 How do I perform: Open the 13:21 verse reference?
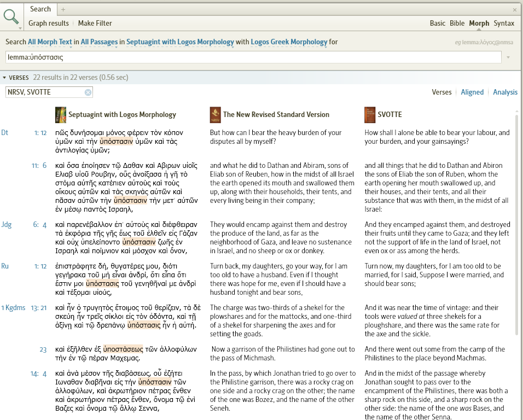click(x=39, y=308)
